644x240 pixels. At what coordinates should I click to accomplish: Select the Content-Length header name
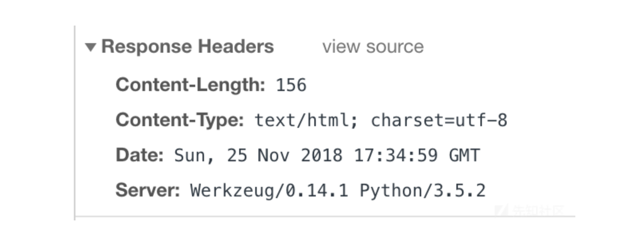pyautogui.click(x=190, y=85)
